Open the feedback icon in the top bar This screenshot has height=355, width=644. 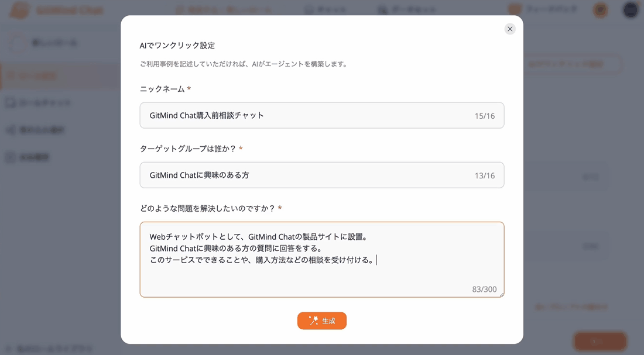515,10
